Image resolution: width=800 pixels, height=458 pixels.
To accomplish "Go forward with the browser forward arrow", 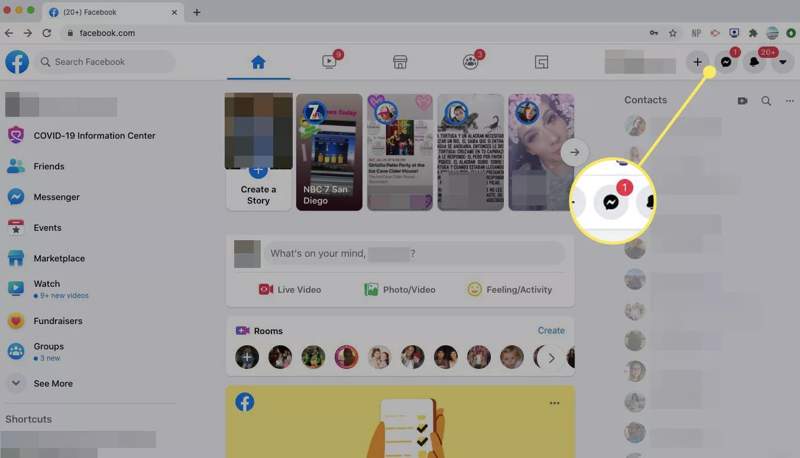I will (28, 33).
